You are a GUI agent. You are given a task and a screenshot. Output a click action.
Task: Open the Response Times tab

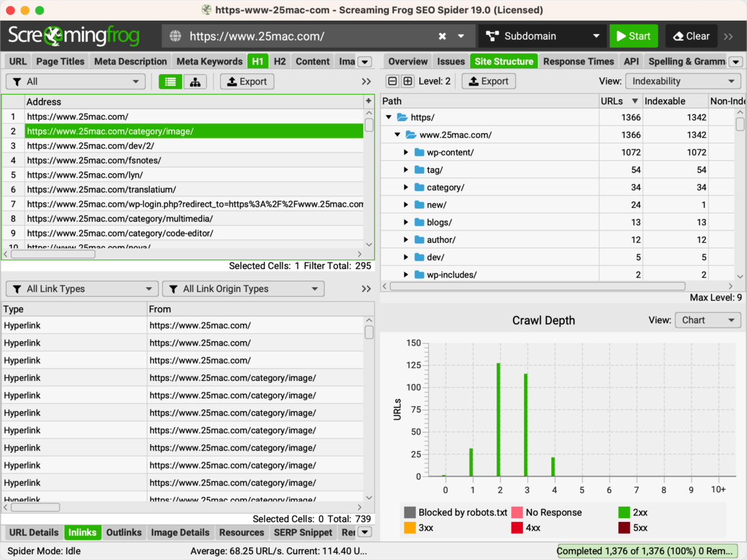point(578,61)
